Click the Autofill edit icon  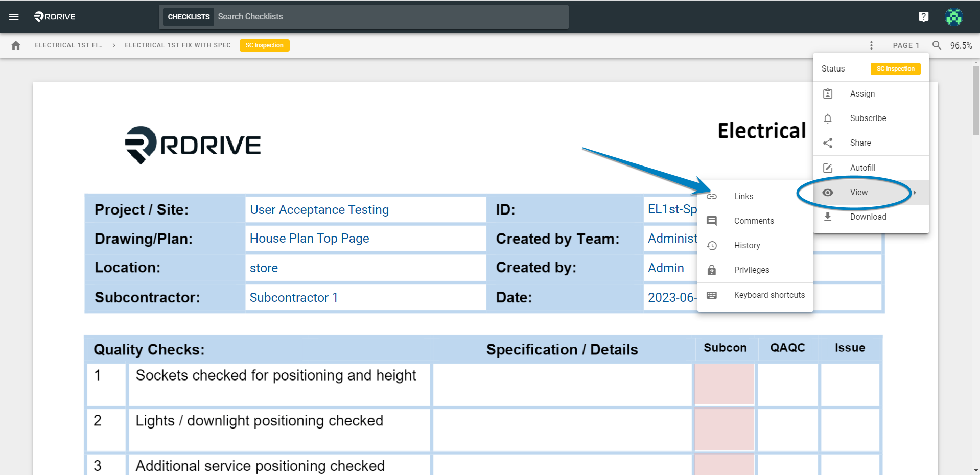click(828, 168)
